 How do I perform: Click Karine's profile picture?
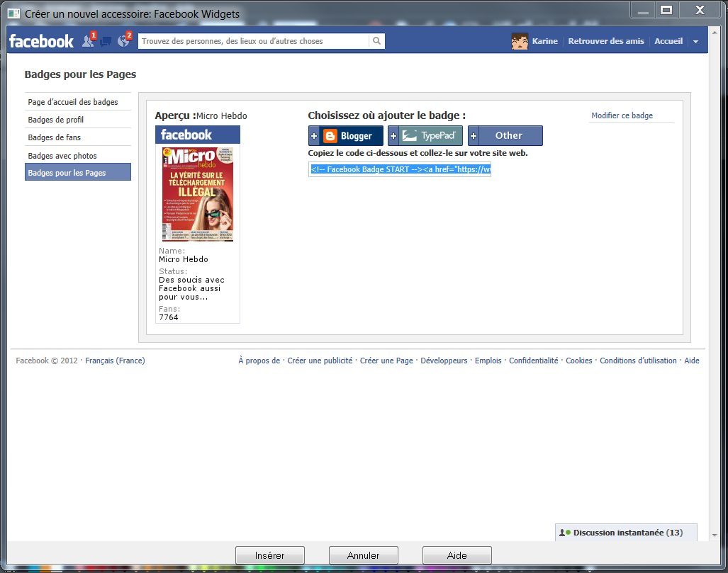click(x=520, y=41)
